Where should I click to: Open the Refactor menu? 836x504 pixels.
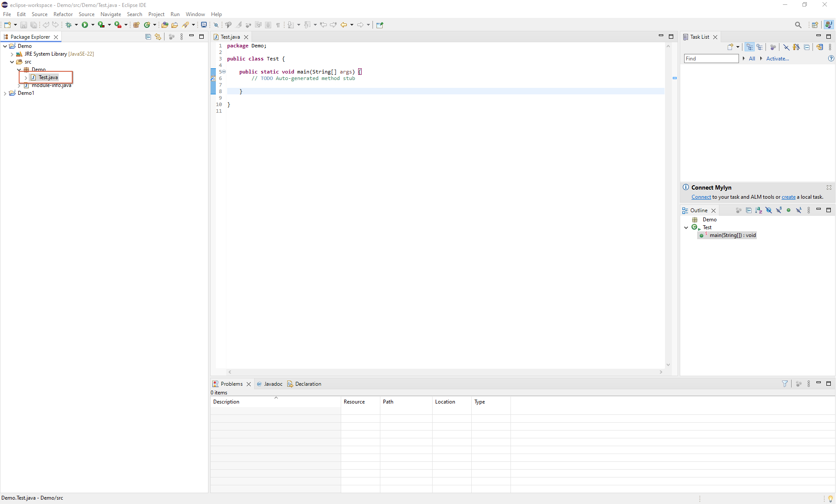pos(63,14)
